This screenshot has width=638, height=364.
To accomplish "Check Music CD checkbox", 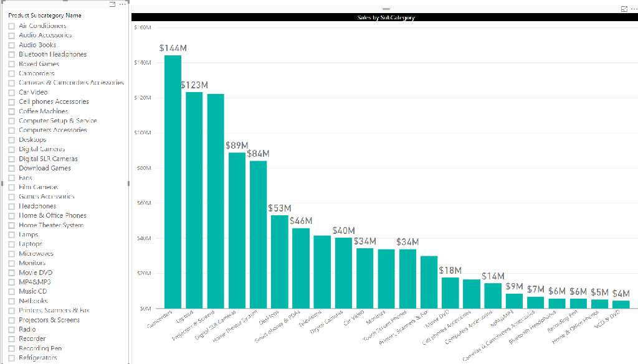I will [x=11, y=292].
